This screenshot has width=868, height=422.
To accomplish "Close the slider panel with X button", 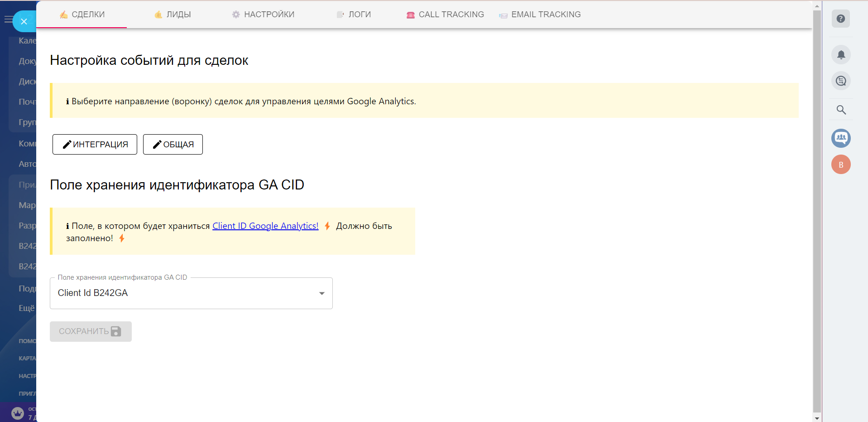I will (24, 21).
